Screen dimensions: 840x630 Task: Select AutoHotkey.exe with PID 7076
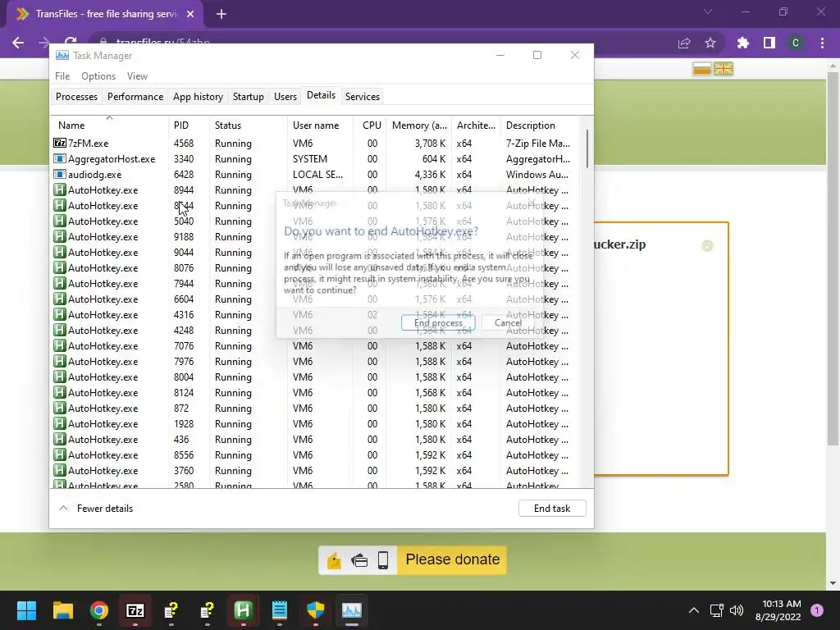[315, 345]
